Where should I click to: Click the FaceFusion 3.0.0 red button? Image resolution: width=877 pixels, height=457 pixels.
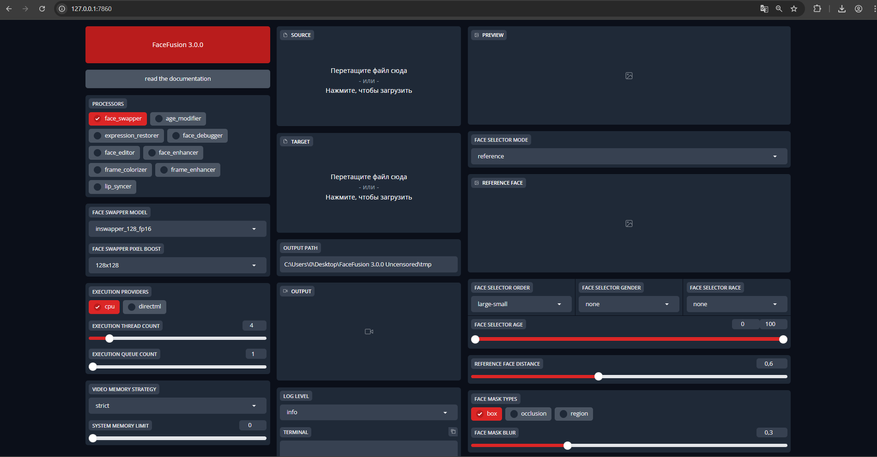178,45
